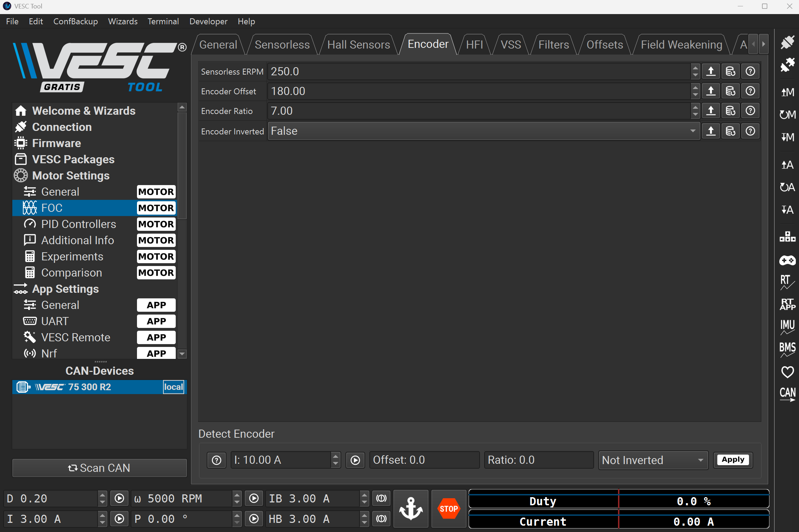Open the Terminal menu
This screenshot has width=799, height=532.
(163, 21)
